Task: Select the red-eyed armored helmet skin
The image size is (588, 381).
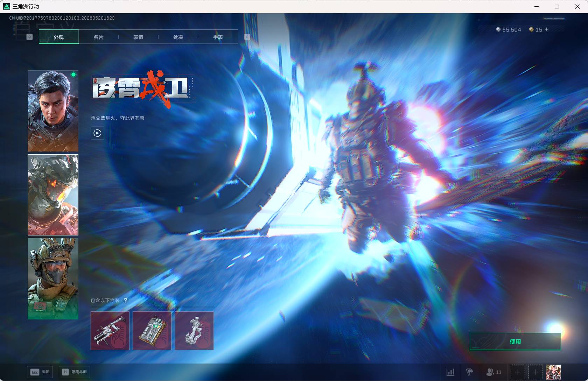Action: pos(53,195)
